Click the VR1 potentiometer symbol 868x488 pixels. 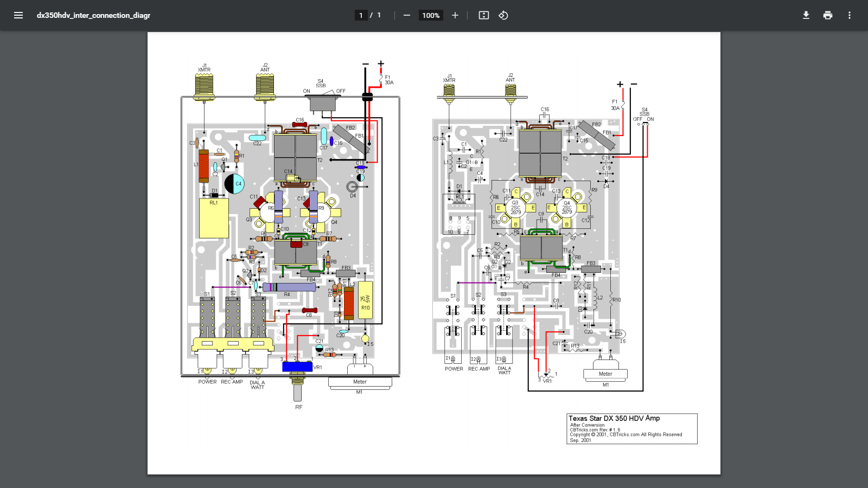pos(296,367)
